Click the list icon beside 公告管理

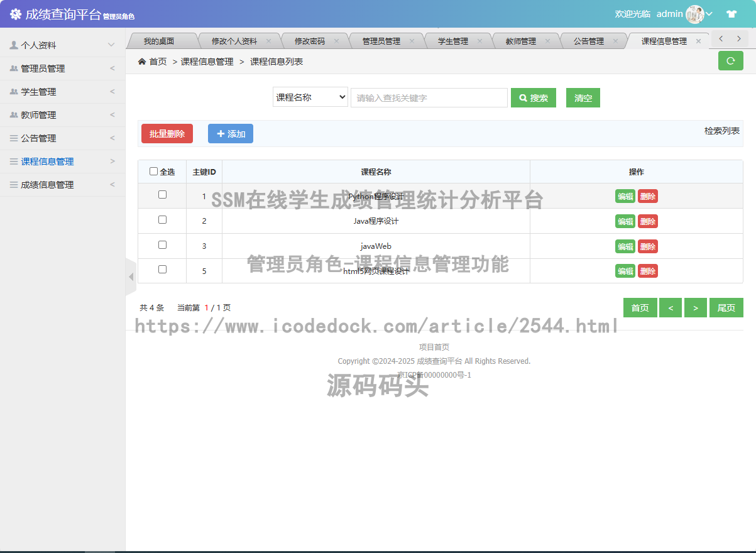pyautogui.click(x=14, y=138)
